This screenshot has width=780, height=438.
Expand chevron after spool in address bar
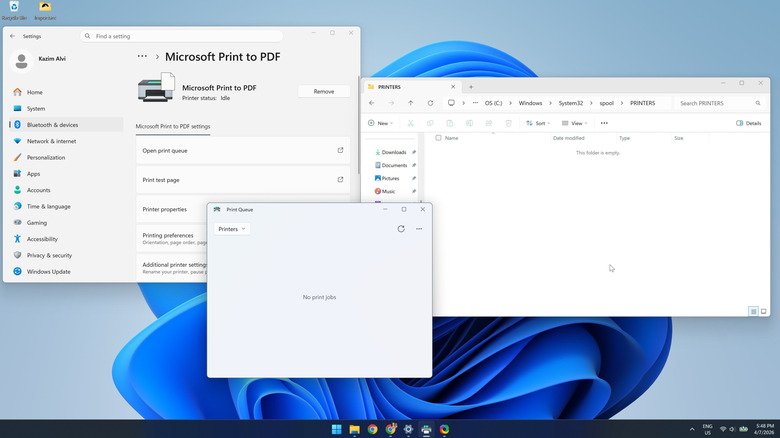click(x=622, y=103)
